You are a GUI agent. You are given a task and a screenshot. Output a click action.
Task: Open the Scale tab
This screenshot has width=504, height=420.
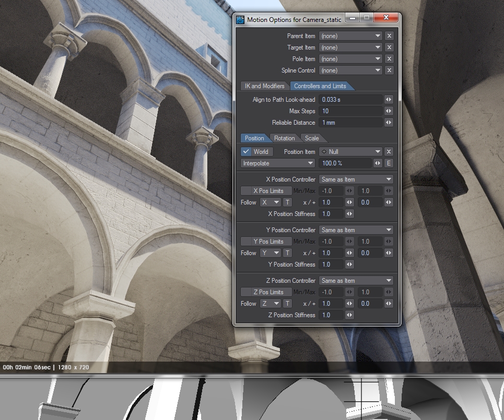pyautogui.click(x=312, y=138)
